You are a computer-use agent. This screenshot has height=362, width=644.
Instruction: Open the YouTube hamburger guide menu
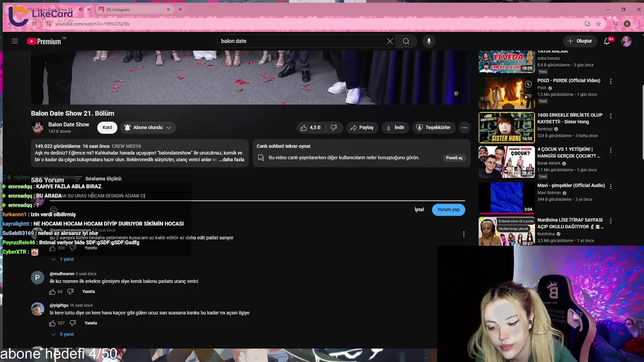[15, 41]
